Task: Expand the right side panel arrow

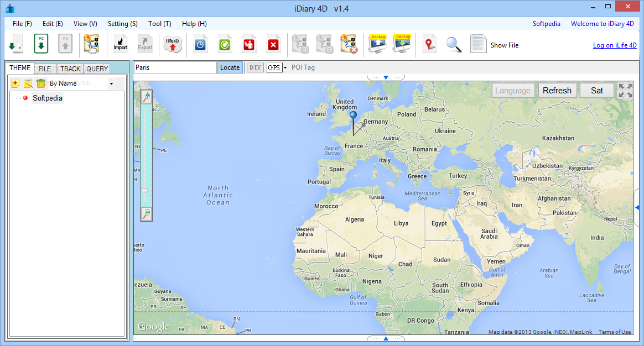Action: [637, 208]
